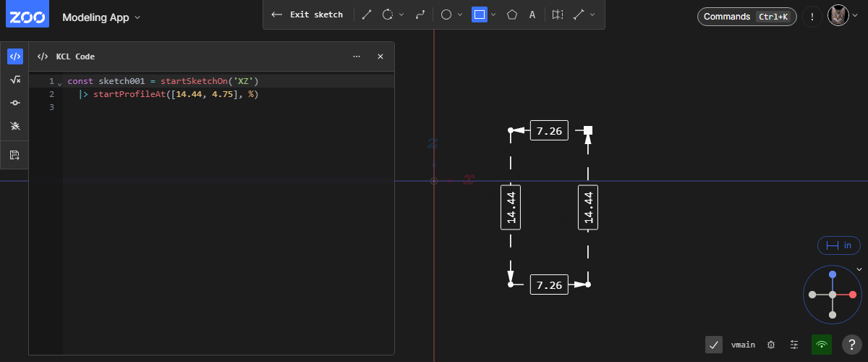Screen dimensions: 868x362
Task: Toggle the Debug pane in sidebar
Action: (15, 127)
